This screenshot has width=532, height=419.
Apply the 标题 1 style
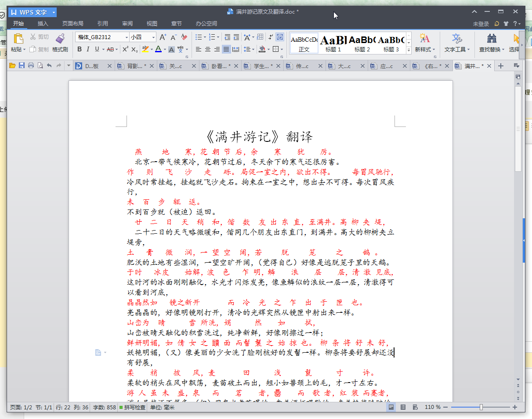point(333,43)
